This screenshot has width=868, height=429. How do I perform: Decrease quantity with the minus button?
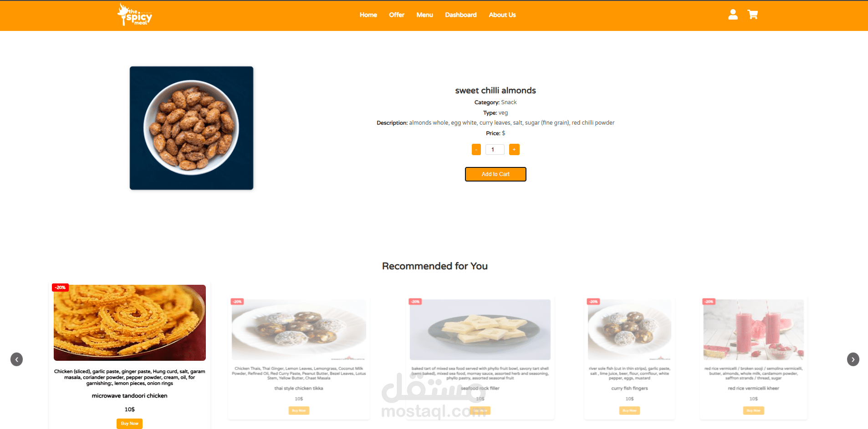pos(476,150)
